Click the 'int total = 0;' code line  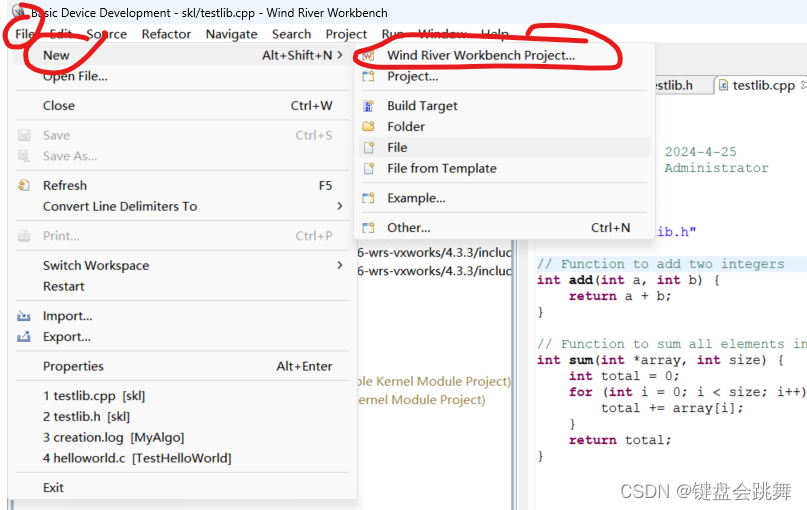pyautogui.click(x=624, y=376)
